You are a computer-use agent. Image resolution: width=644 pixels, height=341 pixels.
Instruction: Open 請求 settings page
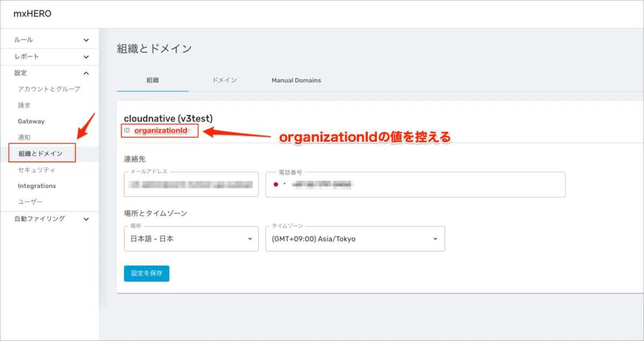click(24, 105)
